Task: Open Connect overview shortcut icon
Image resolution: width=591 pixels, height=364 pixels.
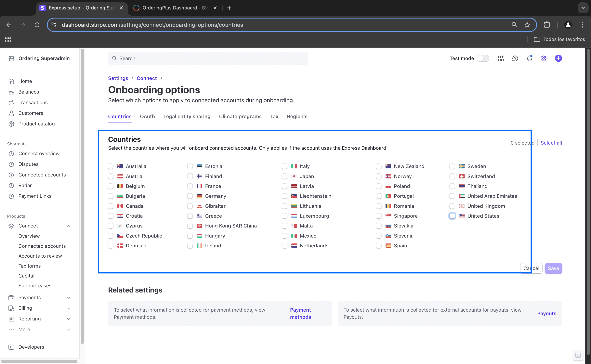Action: point(11,154)
